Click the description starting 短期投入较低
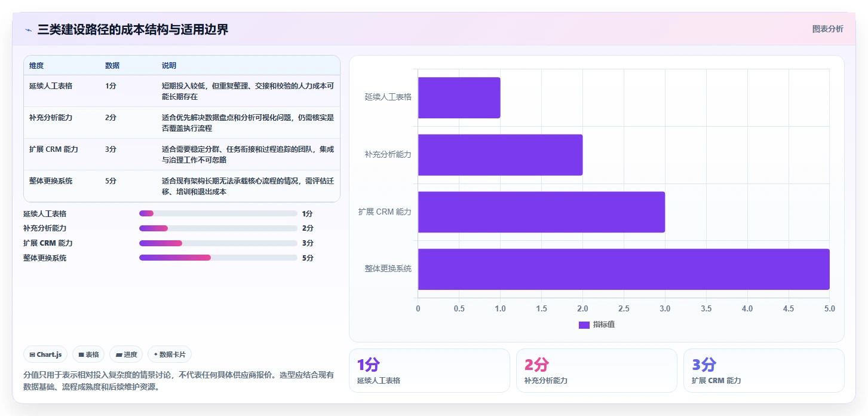The height and width of the screenshot is (416, 868). tap(248, 91)
